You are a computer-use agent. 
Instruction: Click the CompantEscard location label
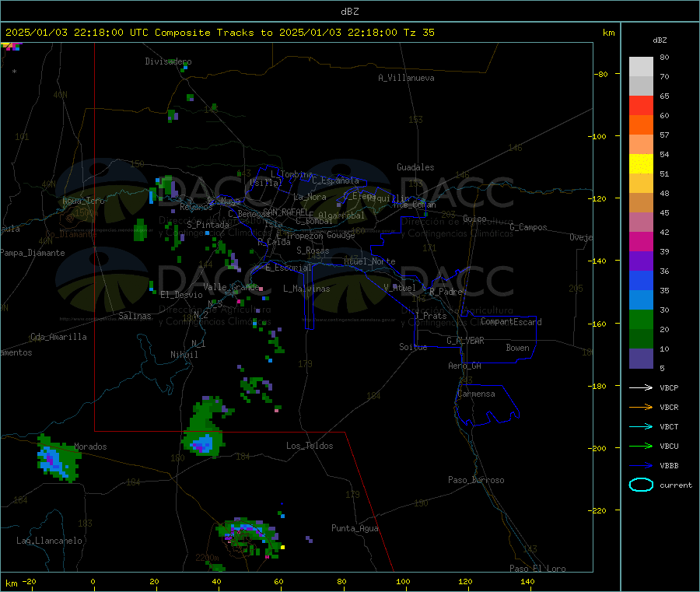coord(511,322)
